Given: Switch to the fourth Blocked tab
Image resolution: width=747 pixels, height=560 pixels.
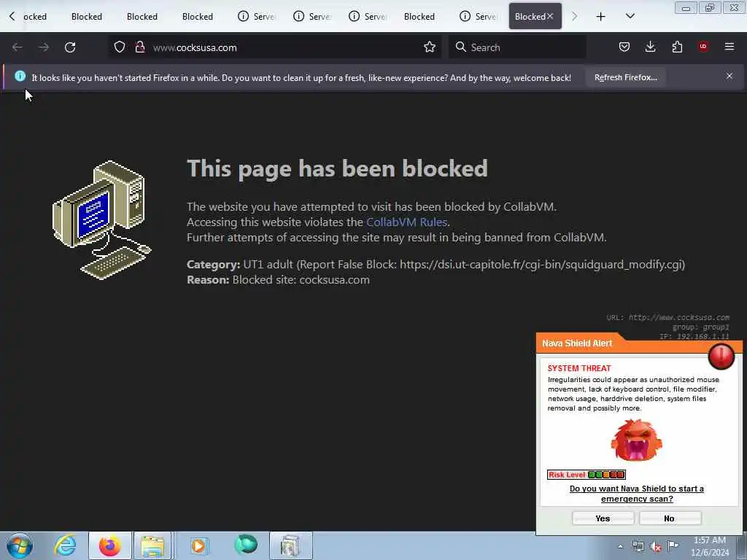Looking at the screenshot, I should (x=197, y=17).
